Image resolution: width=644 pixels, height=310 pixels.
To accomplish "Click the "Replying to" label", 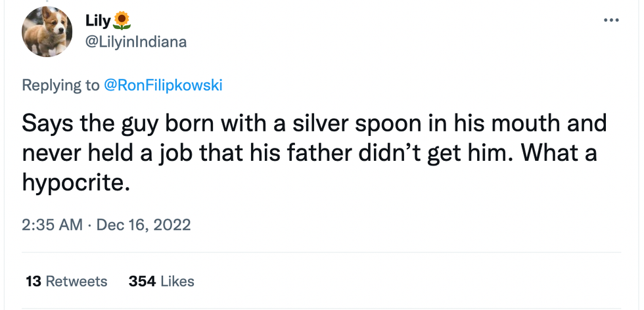I will 60,85.
